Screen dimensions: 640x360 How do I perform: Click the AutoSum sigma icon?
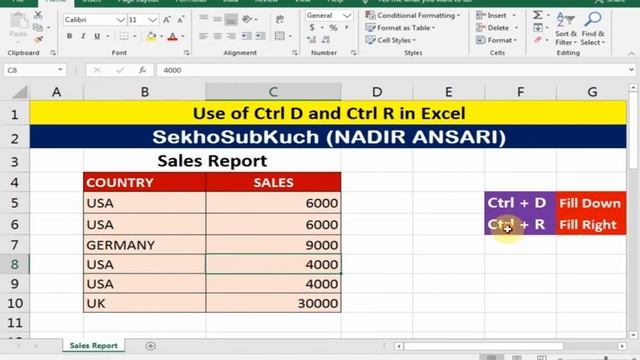coord(538,15)
